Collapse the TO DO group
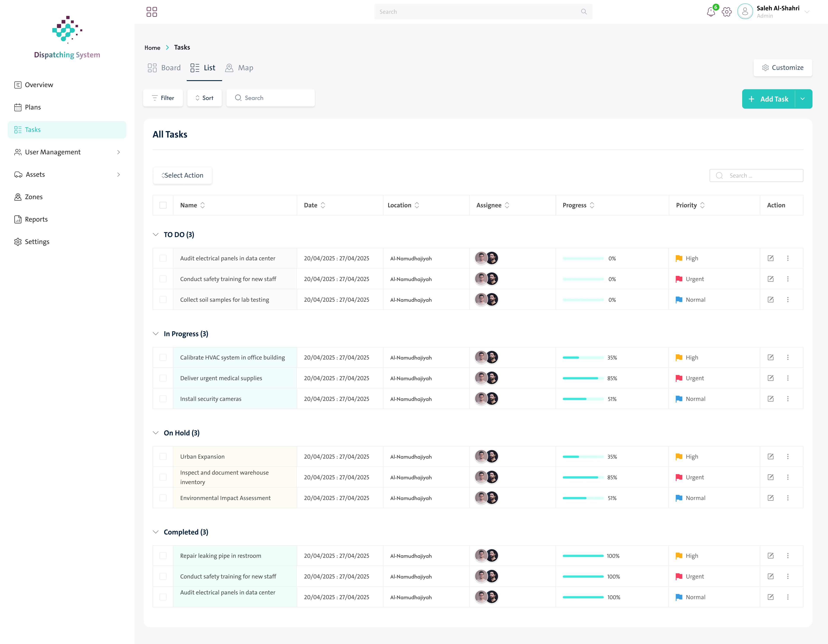This screenshot has height=644, width=828. coord(156,235)
